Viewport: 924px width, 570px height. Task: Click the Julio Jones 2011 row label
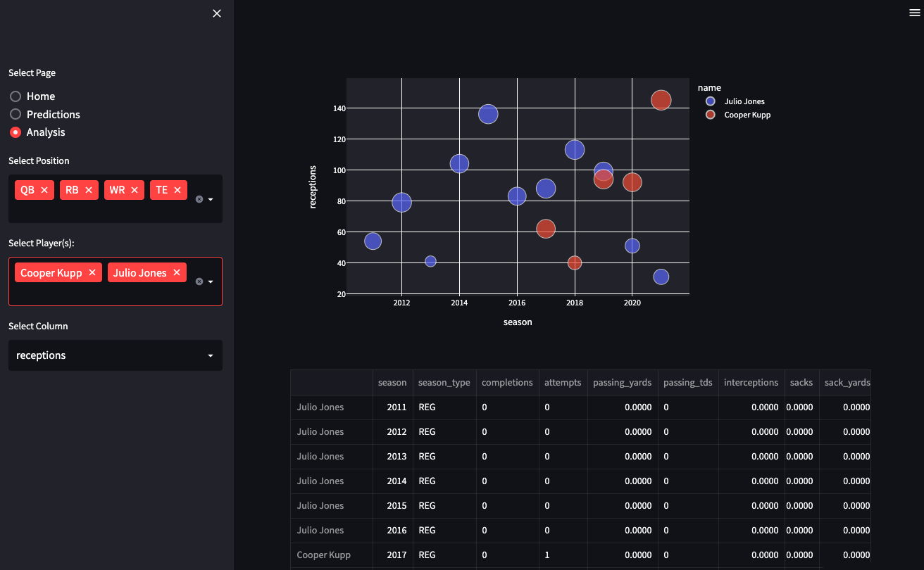click(x=332, y=407)
